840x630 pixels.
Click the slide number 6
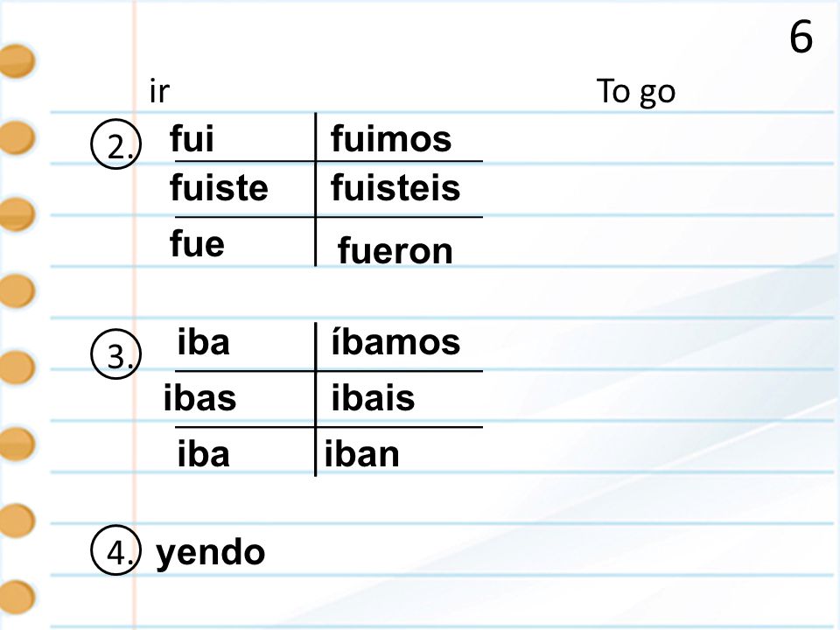801,37
